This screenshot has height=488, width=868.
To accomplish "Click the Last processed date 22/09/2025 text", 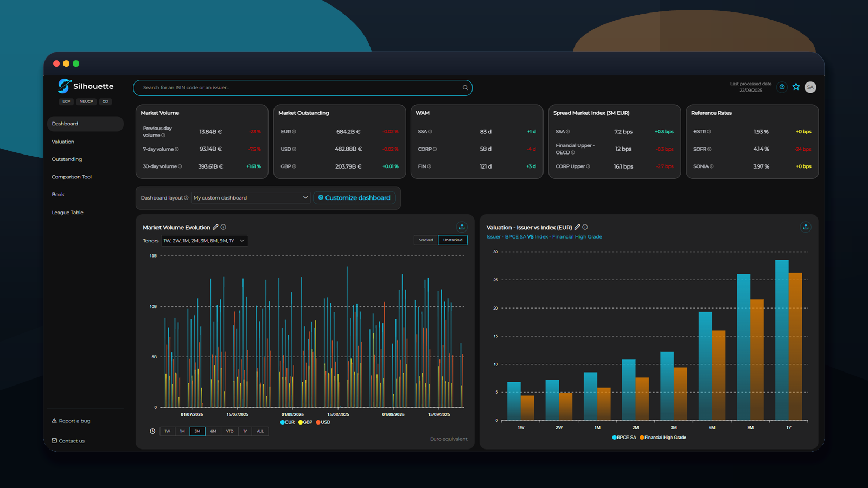I will pos(751,87).
